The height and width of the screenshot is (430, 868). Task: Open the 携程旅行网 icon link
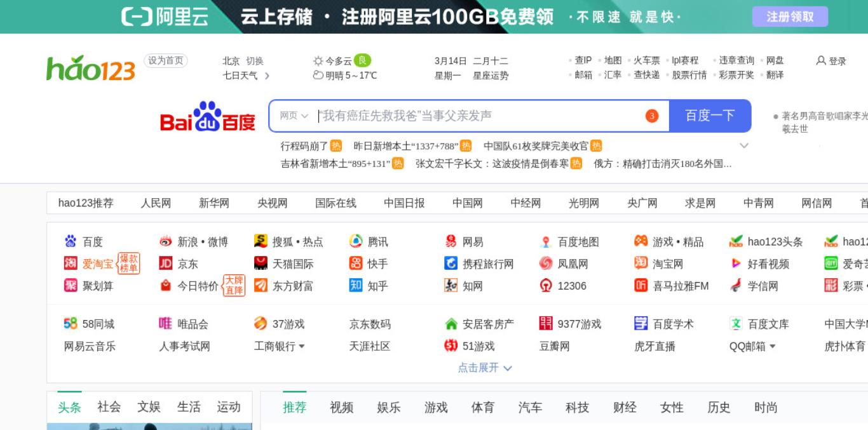[x=479, y=264]
